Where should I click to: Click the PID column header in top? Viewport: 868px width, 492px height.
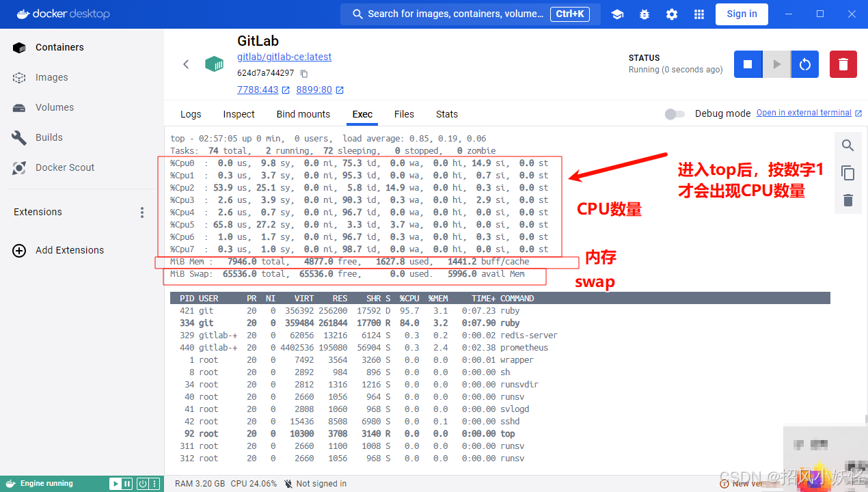point(187,299)
